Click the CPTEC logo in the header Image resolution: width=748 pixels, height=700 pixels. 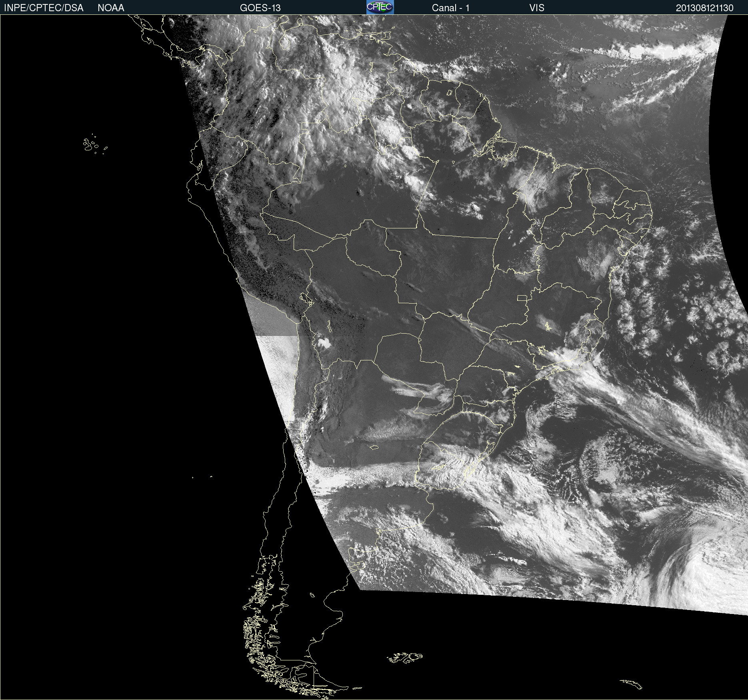(x=380, y=7)
